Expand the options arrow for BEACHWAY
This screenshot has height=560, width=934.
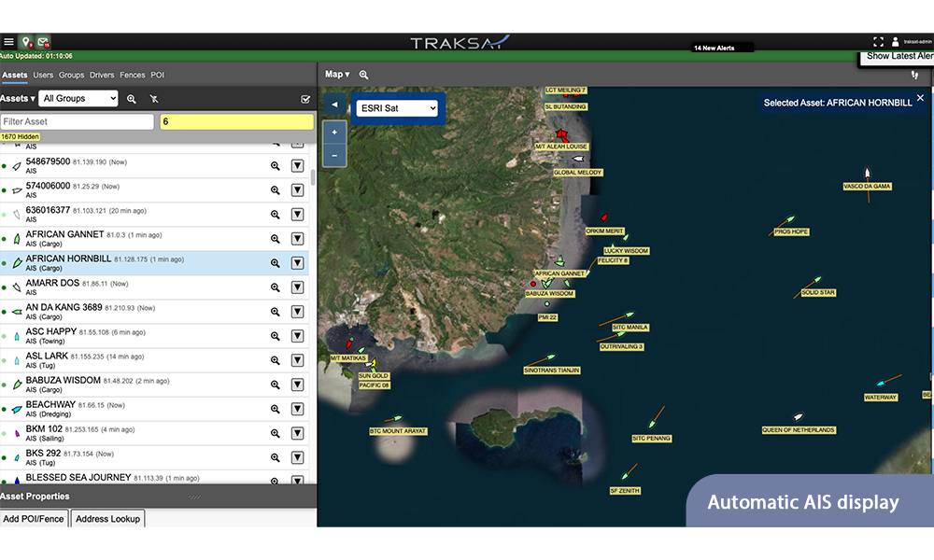click(x=298, y=409)
